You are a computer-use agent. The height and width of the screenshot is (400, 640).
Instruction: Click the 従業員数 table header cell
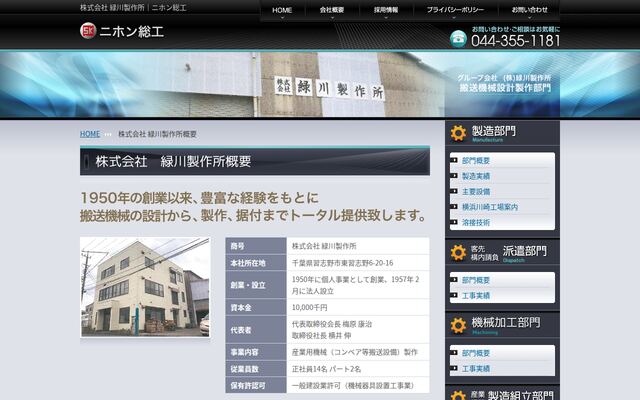point(256,369)
